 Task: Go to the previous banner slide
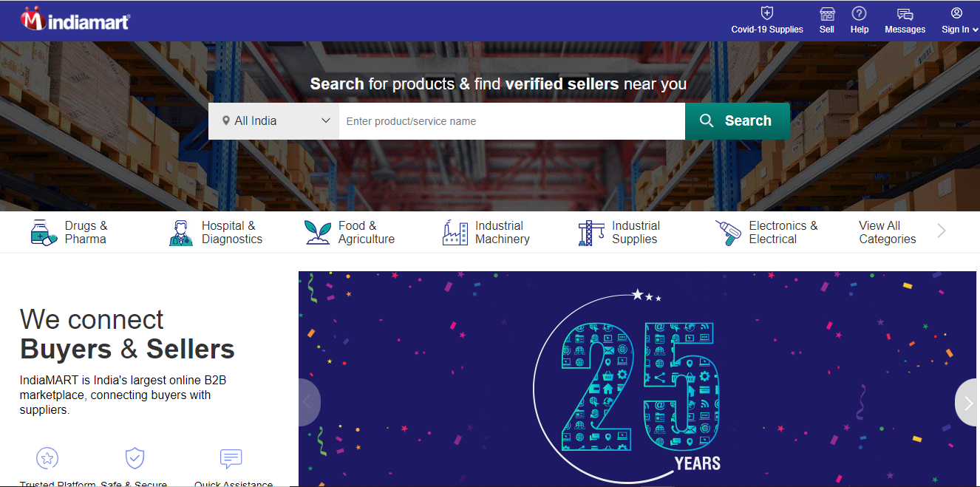(x=309, y=402)
